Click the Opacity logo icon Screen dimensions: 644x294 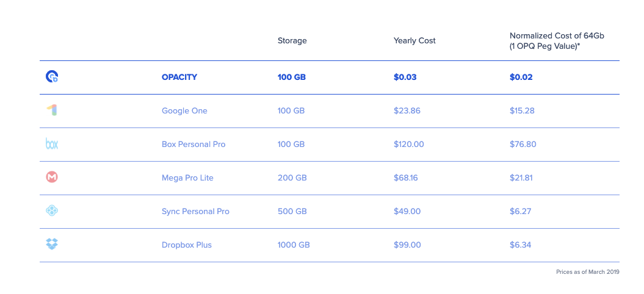click(52, 77)
